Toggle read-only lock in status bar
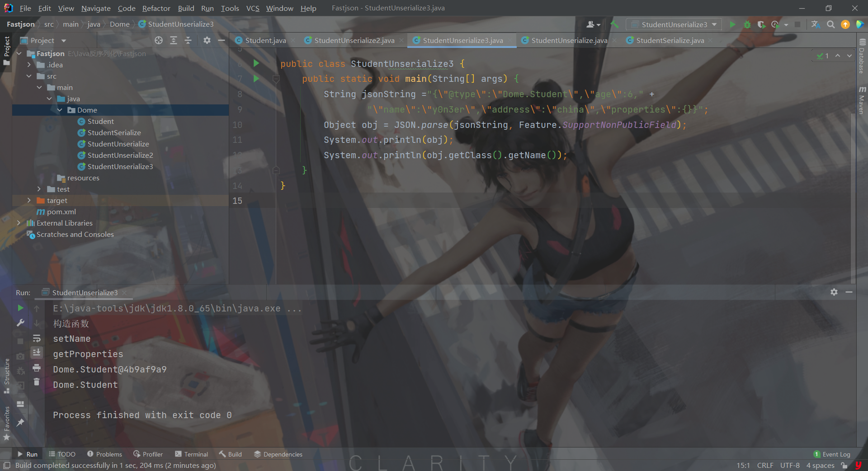 pos(844,465)
